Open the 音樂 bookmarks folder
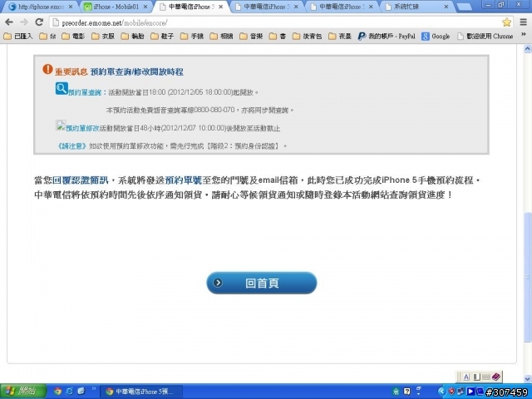 (x=251, y=36)
